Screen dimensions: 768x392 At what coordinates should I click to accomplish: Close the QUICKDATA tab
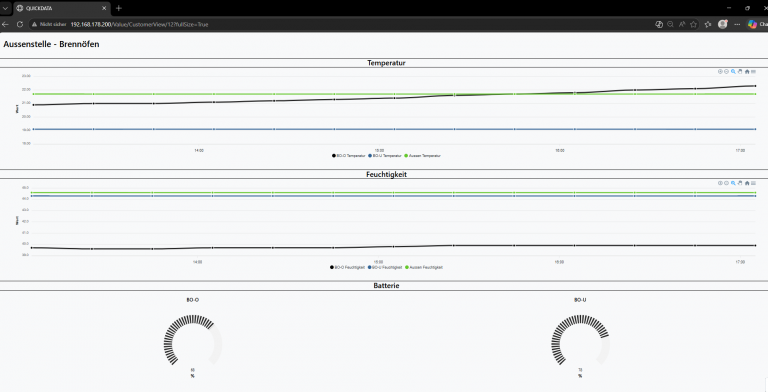(104, 8)
